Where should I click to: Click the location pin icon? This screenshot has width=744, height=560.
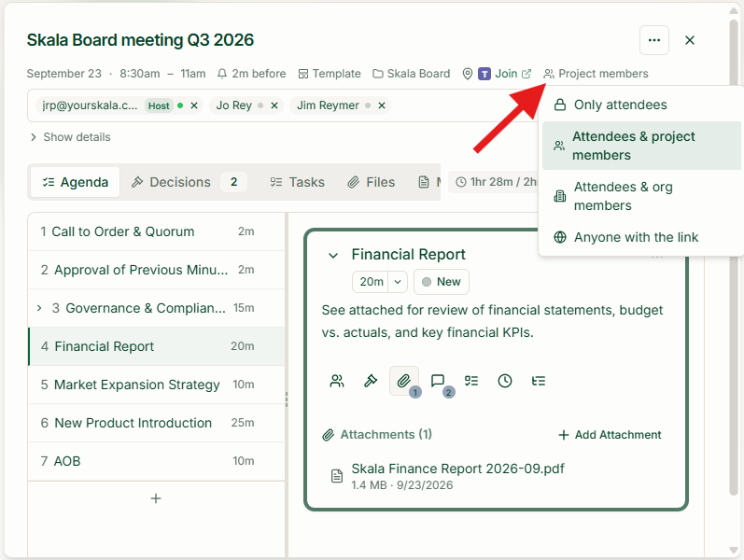[x=468, y=74]
